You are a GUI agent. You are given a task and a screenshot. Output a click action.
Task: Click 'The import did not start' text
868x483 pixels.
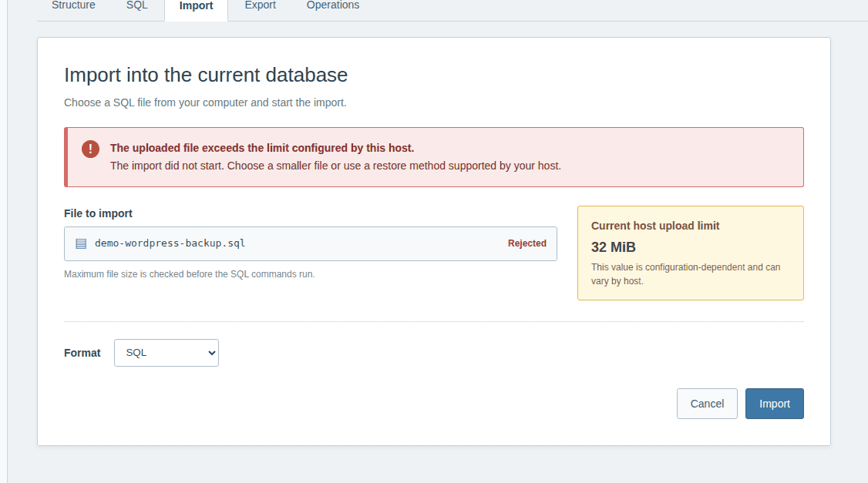335,166
